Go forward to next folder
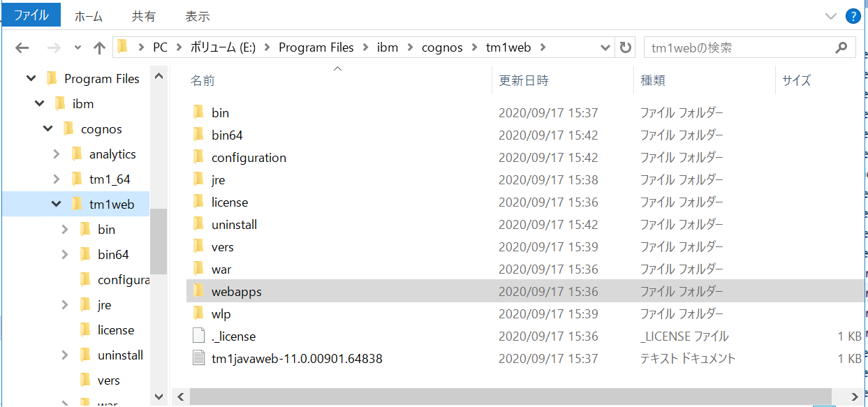This screenshot has height=407, width=868. point(54,47)
